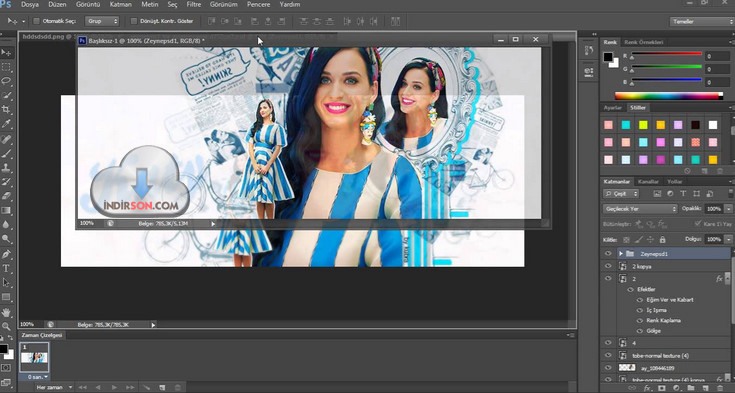
Task: Select the Hand tool
Action: pyautogui.click(x=6, y=312)
